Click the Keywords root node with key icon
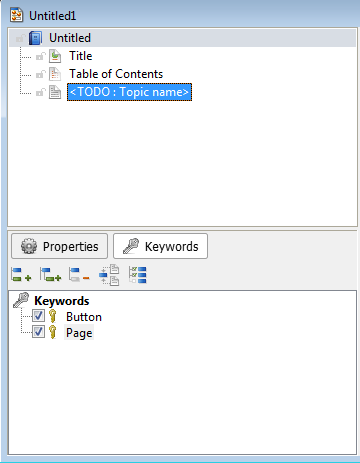 point(62,301)
